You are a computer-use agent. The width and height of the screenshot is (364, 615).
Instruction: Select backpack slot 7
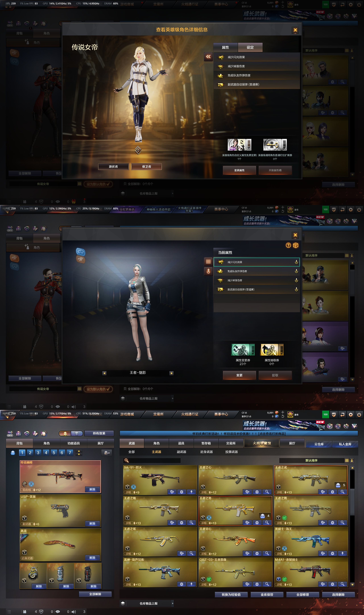pyautogui.click(x=70, y=452)
